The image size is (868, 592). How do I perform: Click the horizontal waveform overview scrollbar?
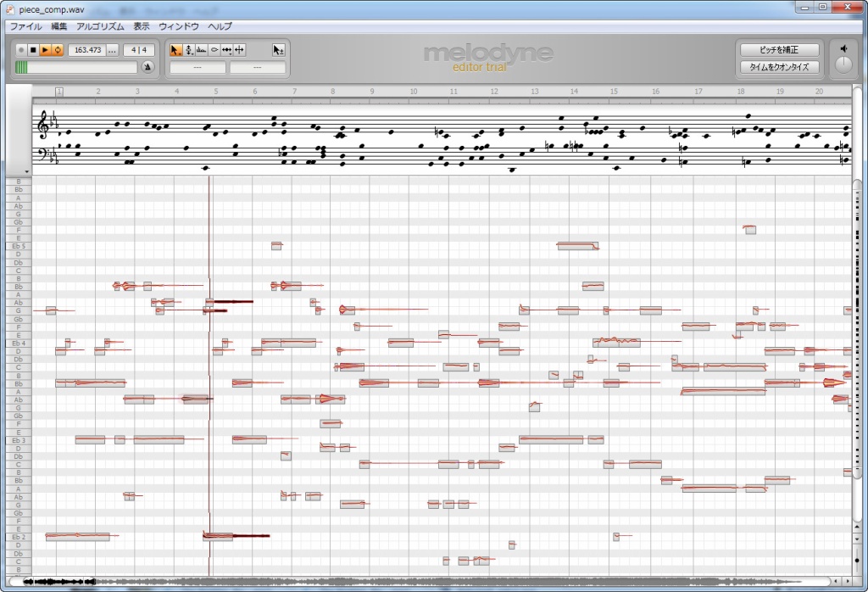point(420,582)
